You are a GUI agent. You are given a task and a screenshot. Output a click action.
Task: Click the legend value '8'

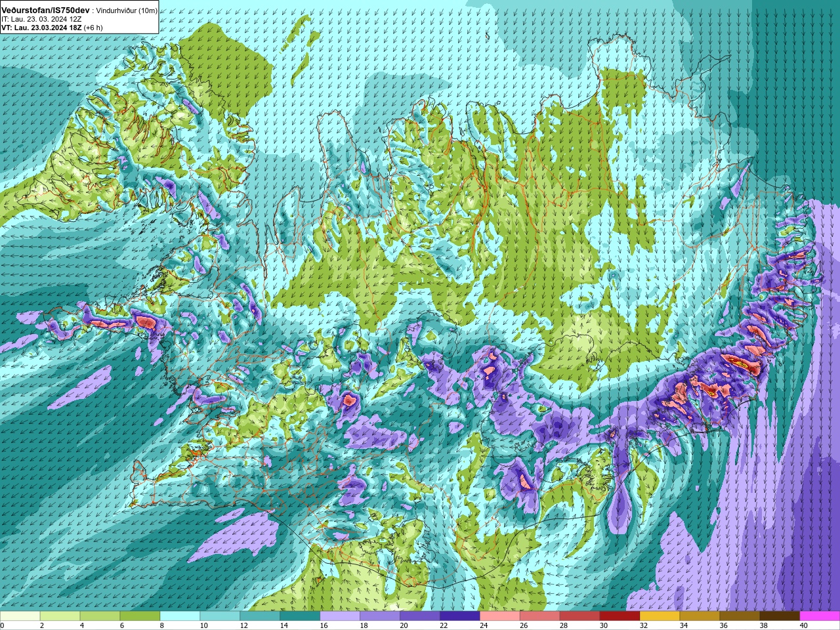click(163, 625)
